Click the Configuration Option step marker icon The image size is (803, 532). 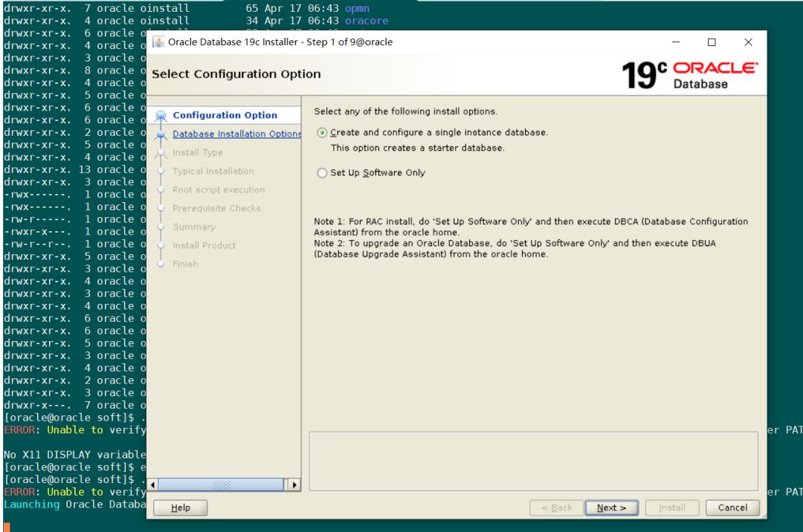(x=161, y=116)
